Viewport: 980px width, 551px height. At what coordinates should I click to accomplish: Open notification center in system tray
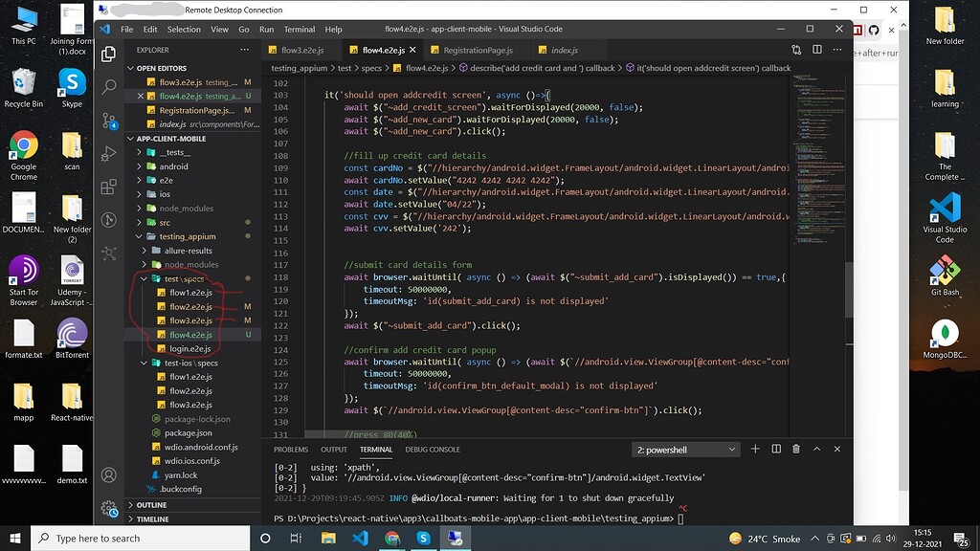(x=961, y=538)
